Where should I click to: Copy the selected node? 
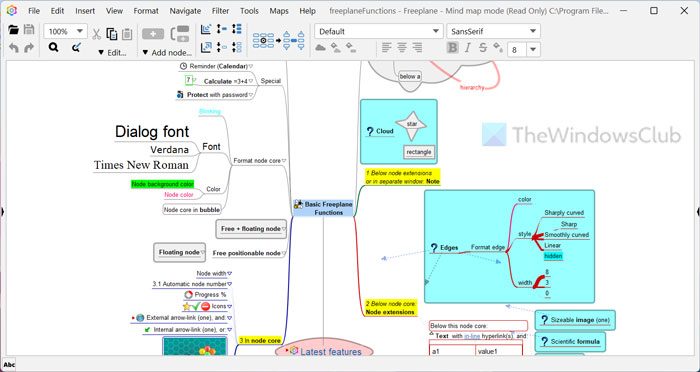pyautogui.click(x=112, y=34)
